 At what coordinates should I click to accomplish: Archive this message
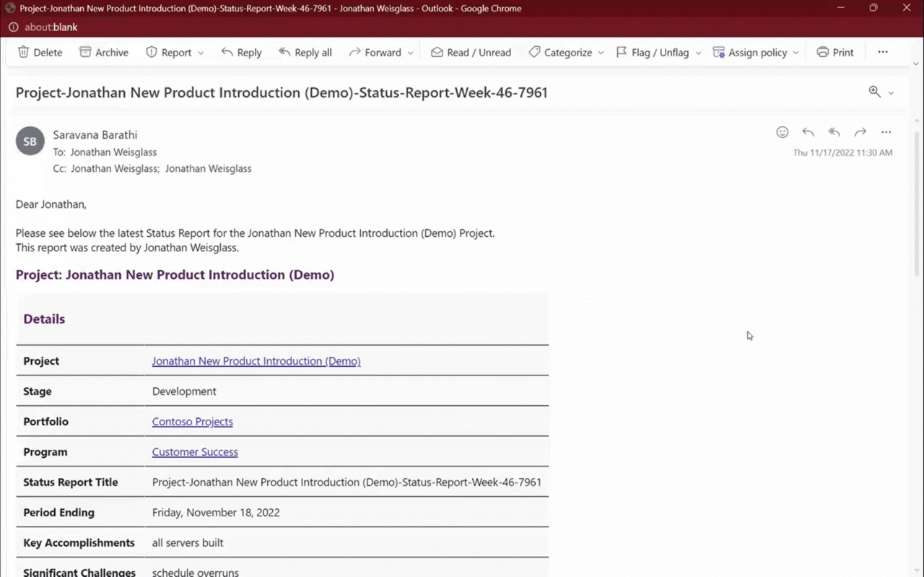(x=103, y=52)
